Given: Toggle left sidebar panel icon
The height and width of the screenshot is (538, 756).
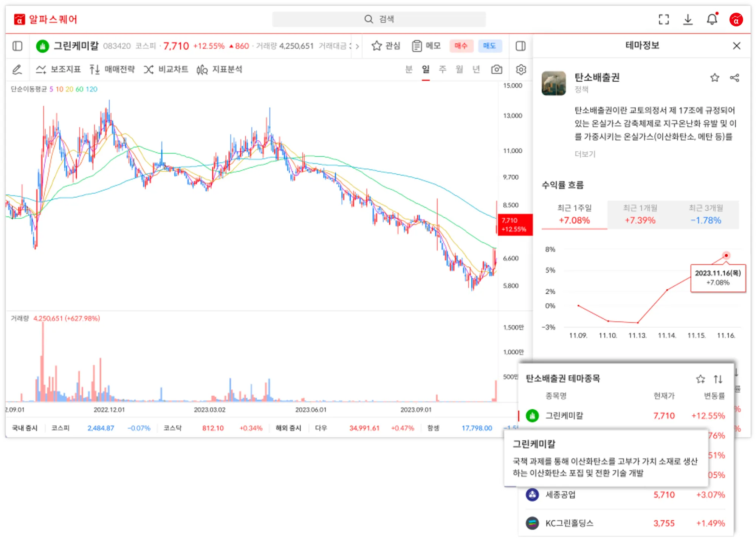Looking at the screenshot, I should click(17, 46).
